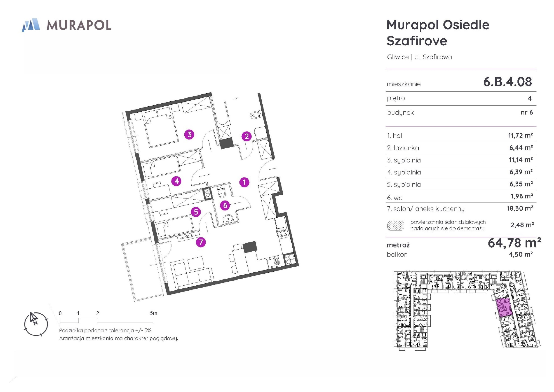Click room marker number 1 (hol)
Screen dimensions: 554x392
coord(244,182)
